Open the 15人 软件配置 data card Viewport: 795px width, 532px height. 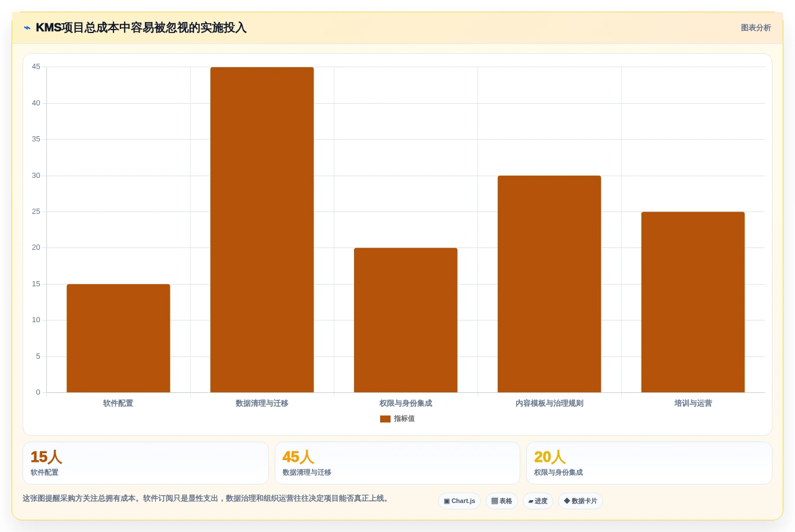(x=145, y=463)
